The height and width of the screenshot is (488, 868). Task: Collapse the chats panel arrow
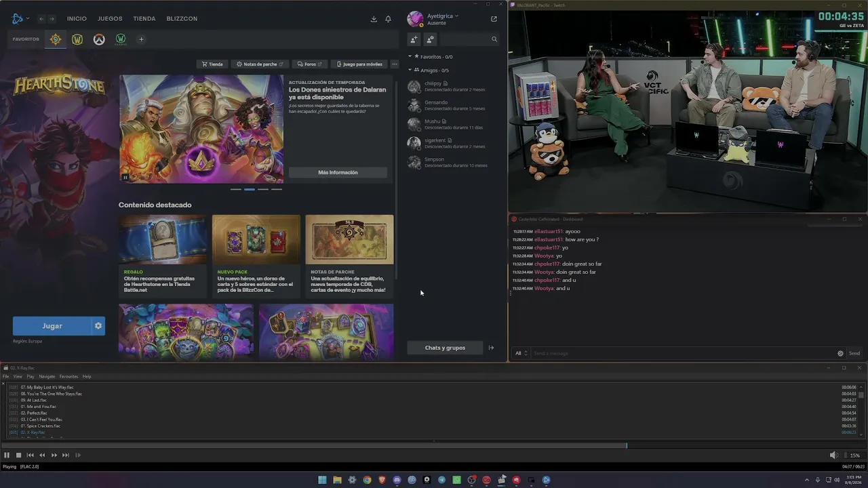pos(491,348)
